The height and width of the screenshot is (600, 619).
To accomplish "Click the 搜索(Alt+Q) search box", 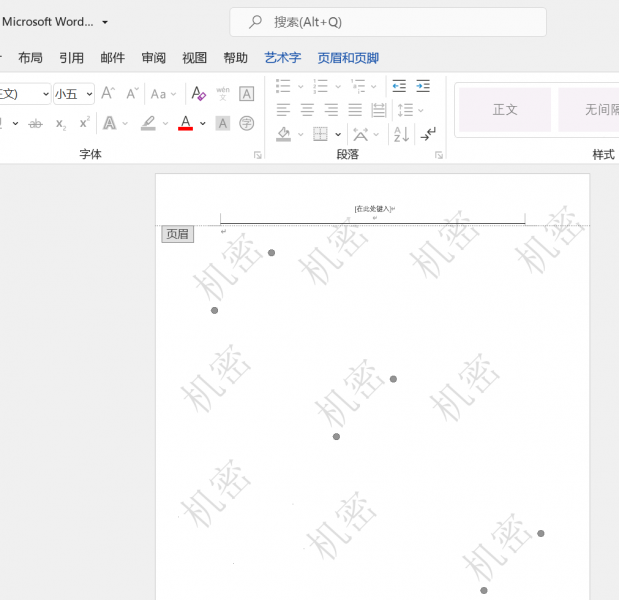I will [388, 22].
